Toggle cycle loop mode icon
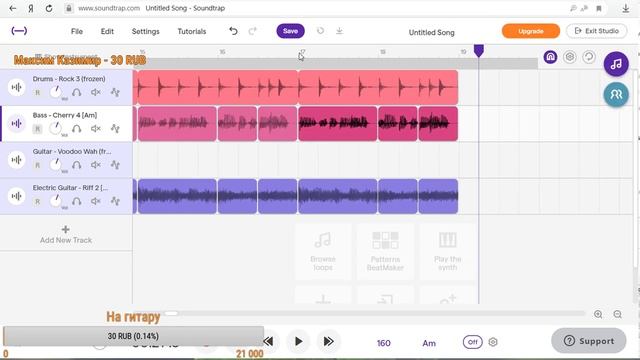The image size is (640, 360). click(589, 57)
